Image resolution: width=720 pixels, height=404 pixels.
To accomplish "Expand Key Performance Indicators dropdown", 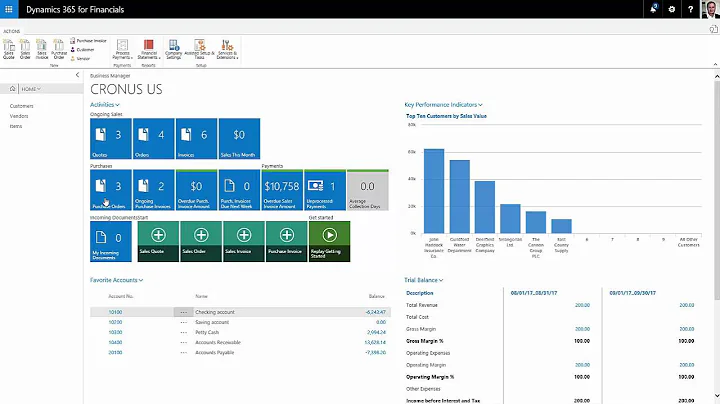I will [x=443, y=105].
